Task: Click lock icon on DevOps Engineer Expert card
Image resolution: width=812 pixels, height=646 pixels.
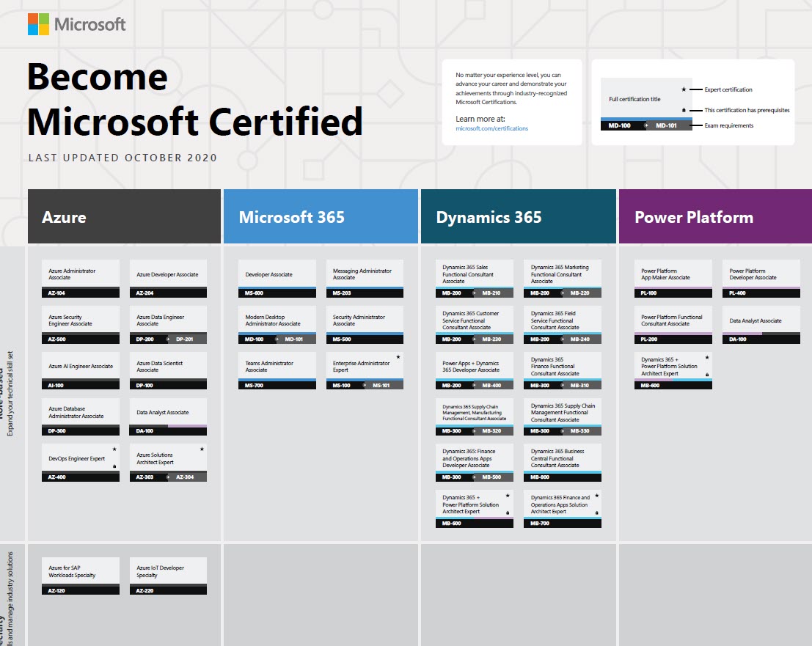Action: tap(114, 466)
